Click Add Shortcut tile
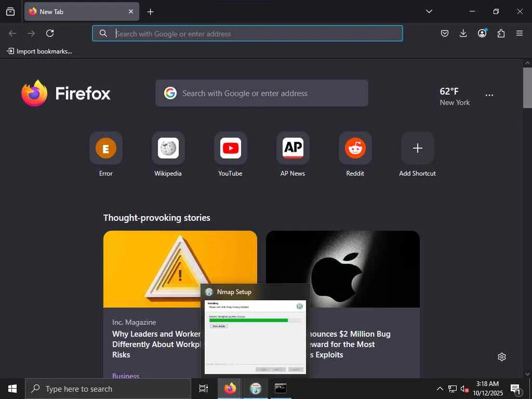The image size is (532, 399). (x=417, y=154)
